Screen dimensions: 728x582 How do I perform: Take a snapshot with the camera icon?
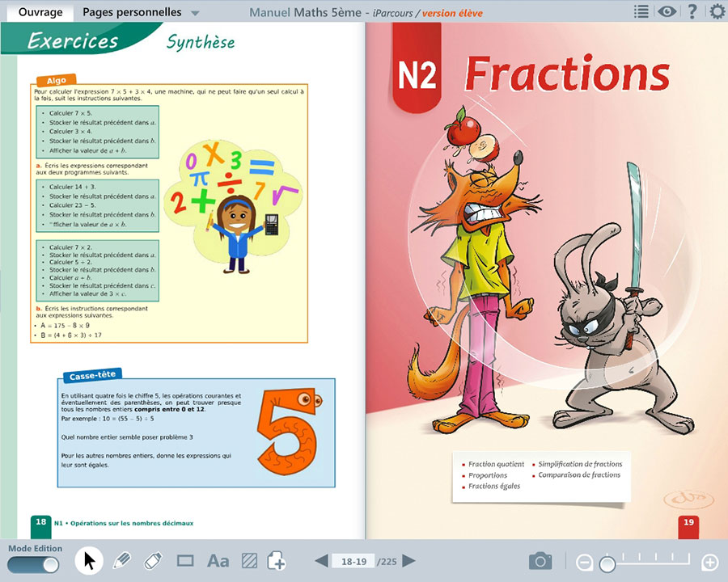[x=540, y=561]
